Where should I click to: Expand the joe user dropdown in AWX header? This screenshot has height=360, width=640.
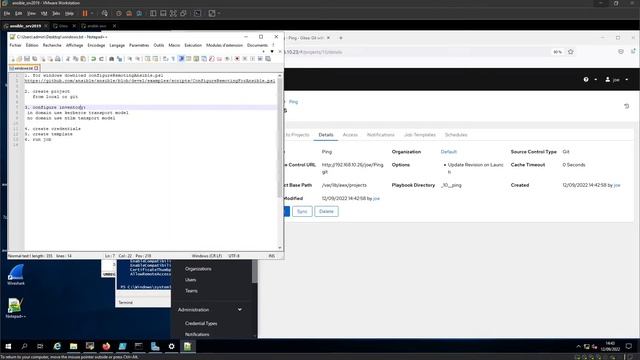click(617, 80)
